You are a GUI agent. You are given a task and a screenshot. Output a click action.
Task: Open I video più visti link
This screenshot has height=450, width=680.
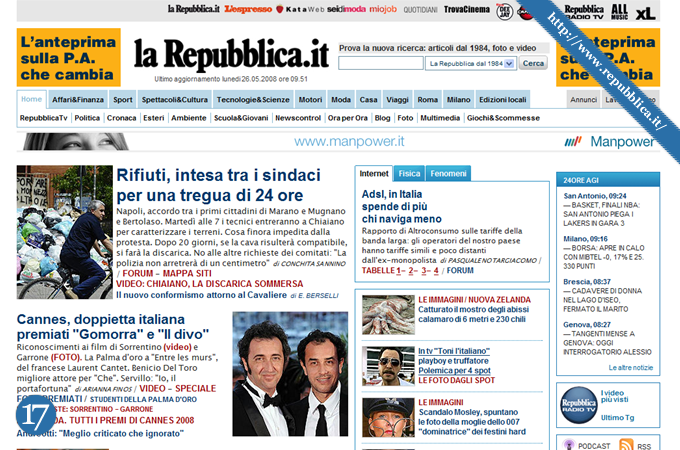(615, 396)
